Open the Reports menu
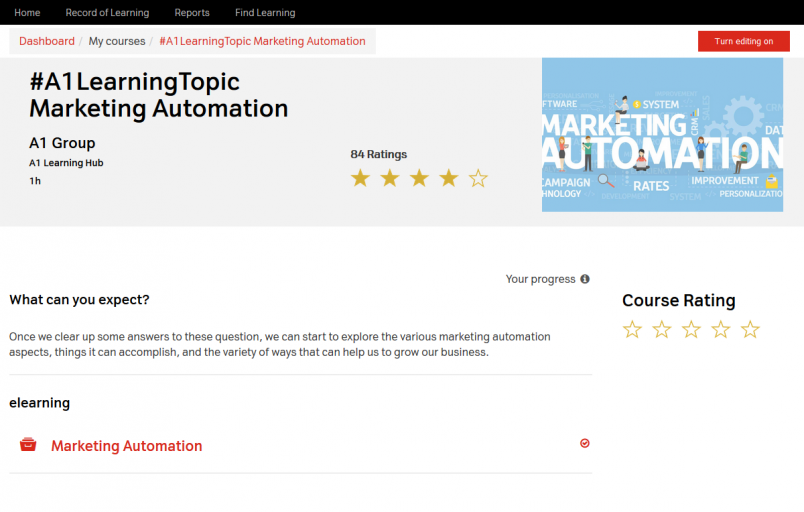This screenshot has width=804, height=512. point(192,13)
